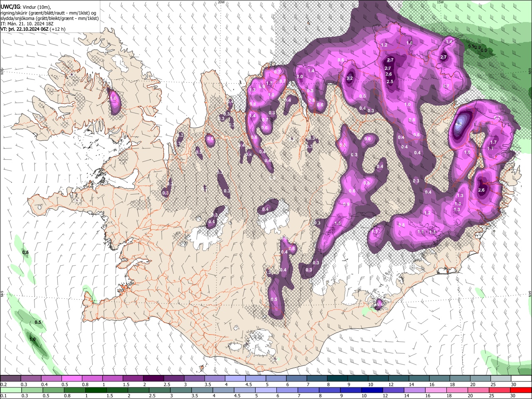Pick top legend swatch between 1 and 1.5
This screenshot has height=399, width=532.
[x=112, y=379]
